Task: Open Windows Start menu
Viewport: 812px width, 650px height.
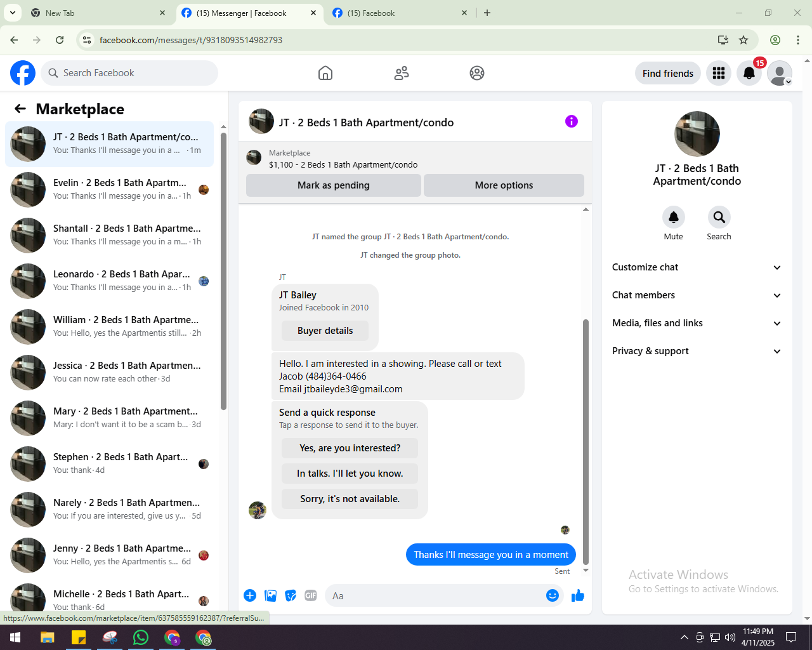Action: click(x=15, y=637)
